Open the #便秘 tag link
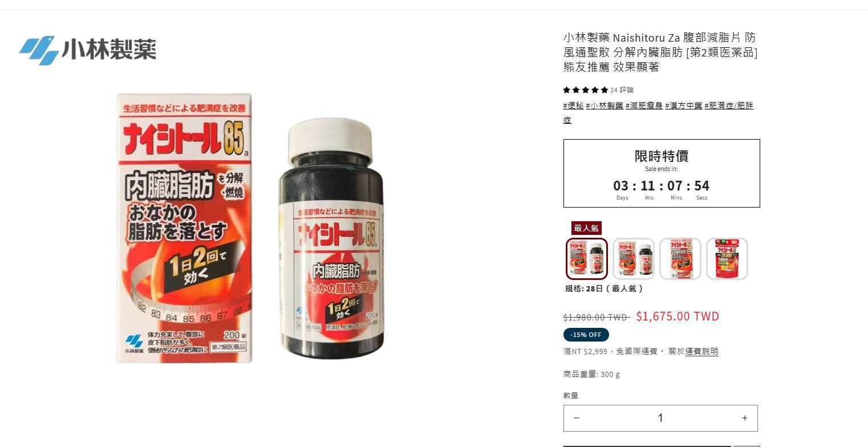This screenshot has height=447, width=868. click(573, 105)
